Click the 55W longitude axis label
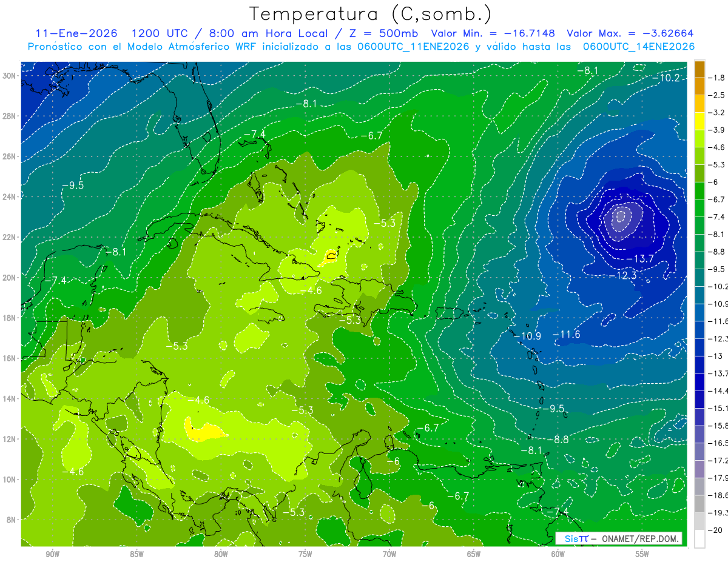 tap(642, 554)
